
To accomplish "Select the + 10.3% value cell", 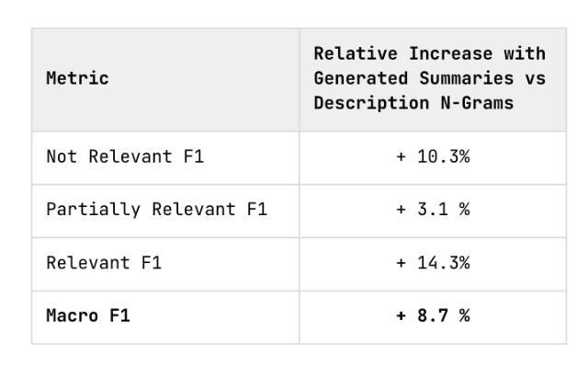I will (x=433, y=156).
